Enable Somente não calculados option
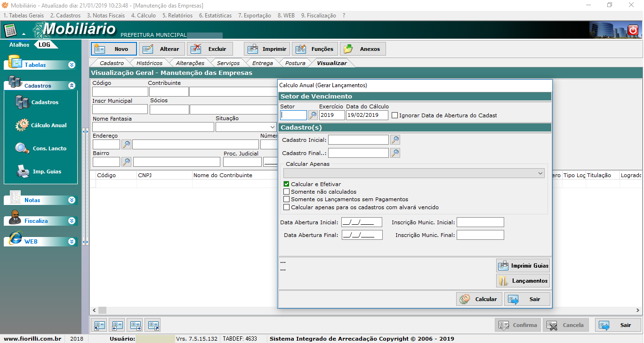Screen dimensions: 644x343 (286, 192)
